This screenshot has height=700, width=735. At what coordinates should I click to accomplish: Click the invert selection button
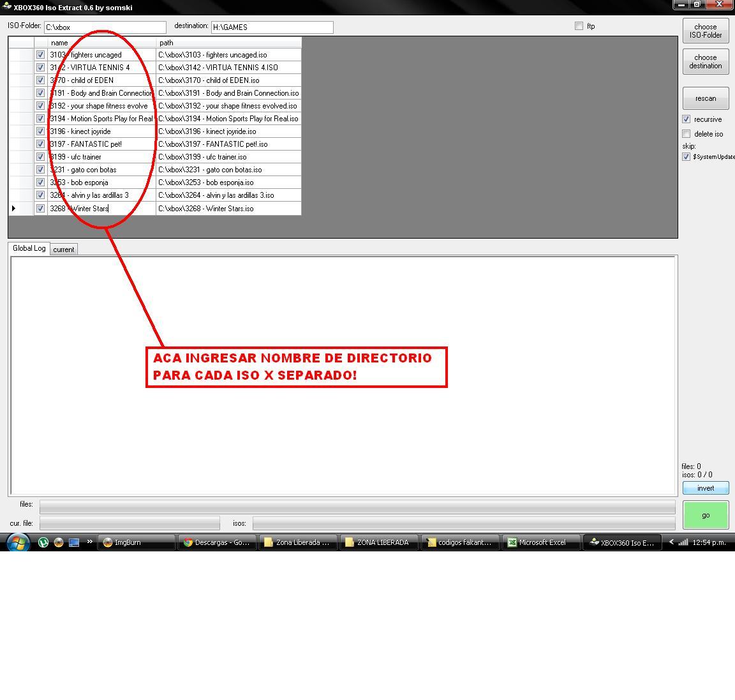tap(706, 488)
